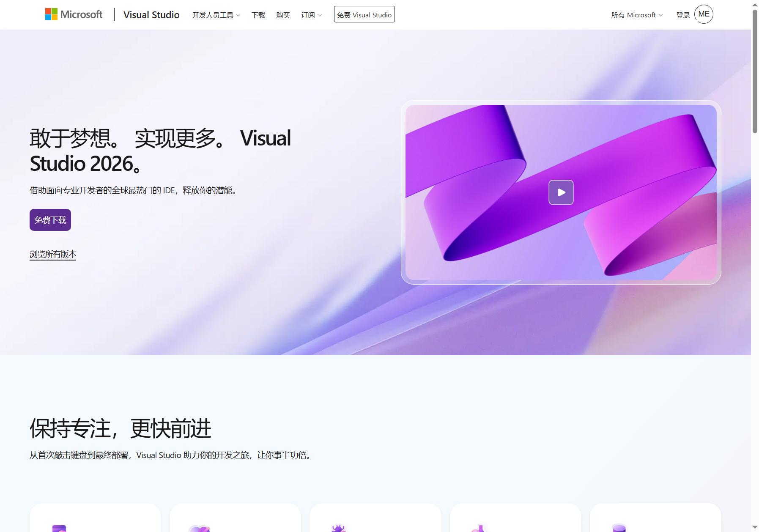Screen dimensions: 759x532
Task: Expand the 开发人员工具 dropdown menu
Action: (216, 15)
